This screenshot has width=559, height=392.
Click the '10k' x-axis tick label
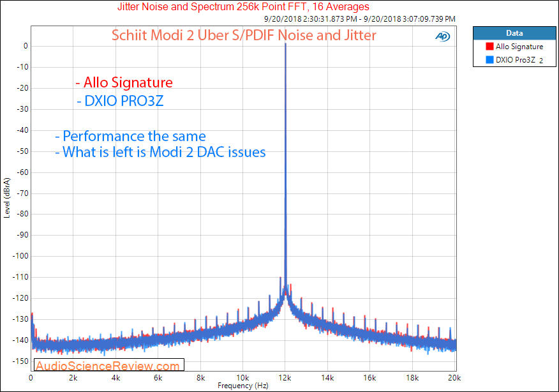point(242,378)
